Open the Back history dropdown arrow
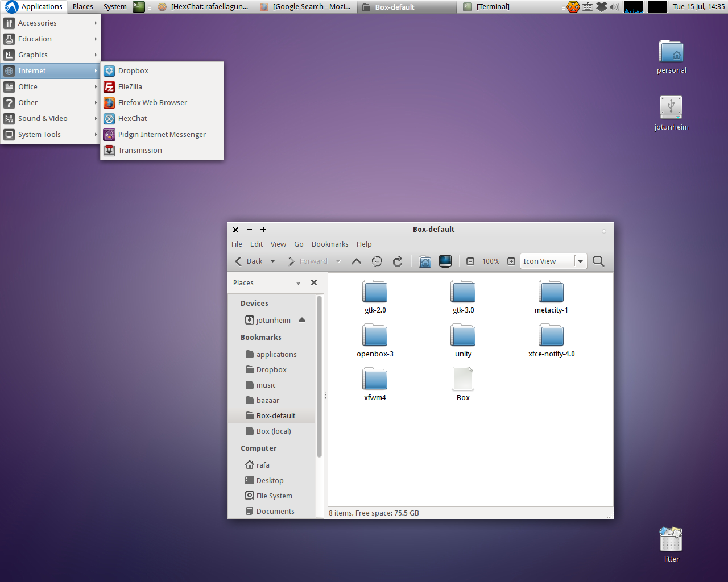 273,261
